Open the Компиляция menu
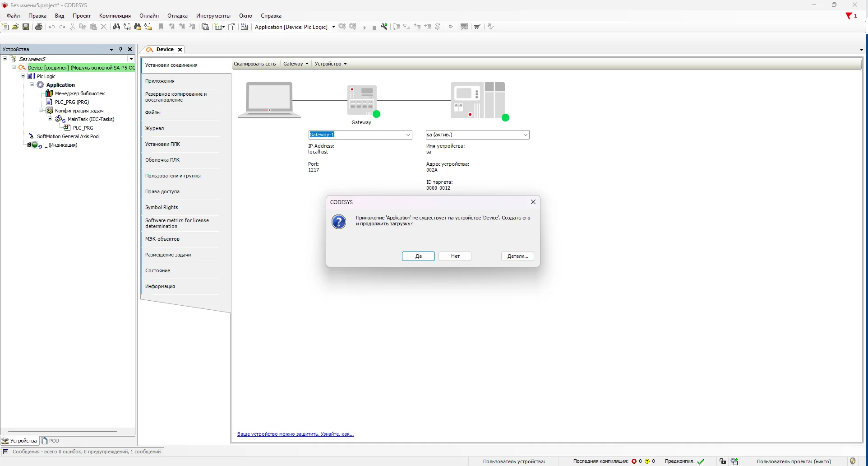The width and height of the screenshot is (868, 466). pos(115,16)
